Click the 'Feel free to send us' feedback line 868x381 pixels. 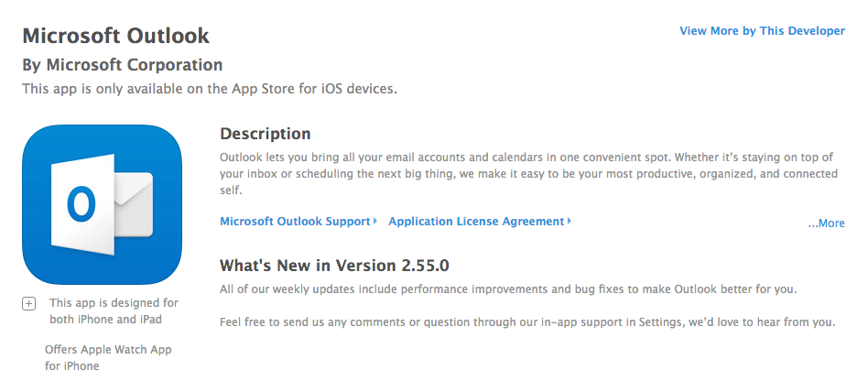527,321
